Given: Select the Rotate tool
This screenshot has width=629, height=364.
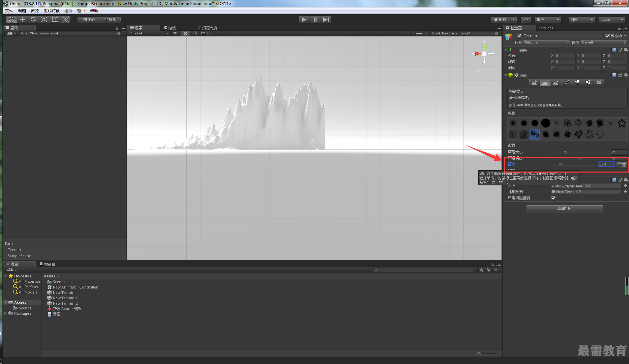Looking at the screenshot, I should coord(33,20).
